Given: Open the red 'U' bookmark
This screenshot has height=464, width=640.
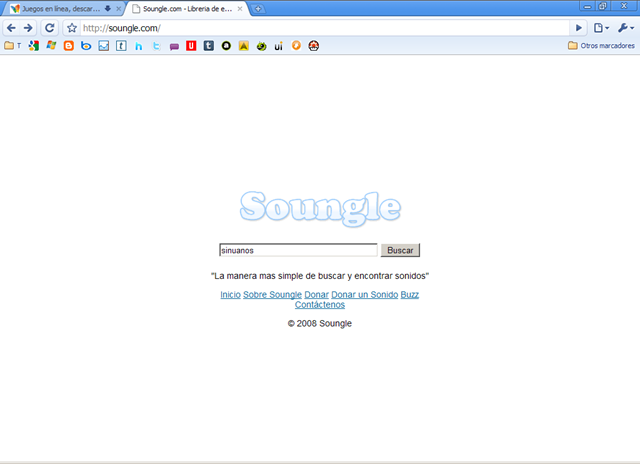Looking at the screenshot, I should click(x=191, y=46).
